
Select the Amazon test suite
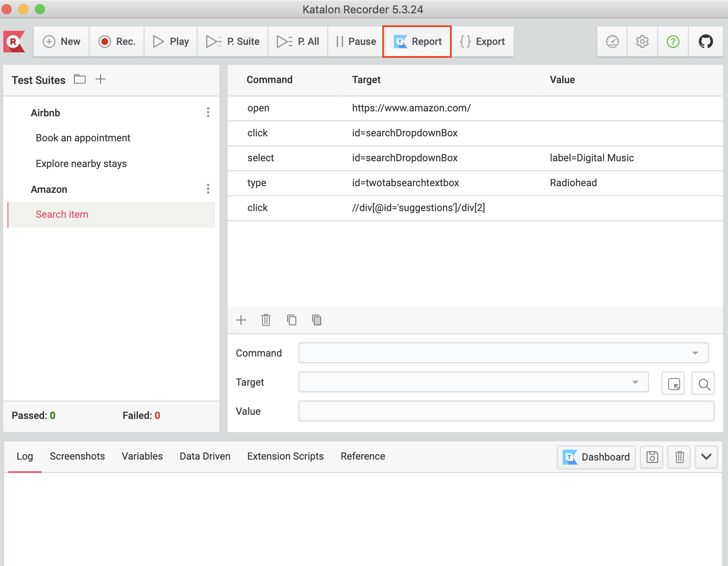click(x=49, y=189)
